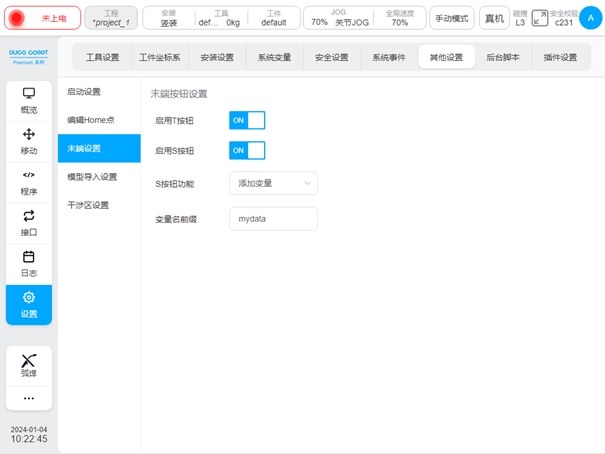The height and width of the screenshot is (454, 605).
Task: Open the JOG 关节JOG selector
Action: tap(339, 18)
